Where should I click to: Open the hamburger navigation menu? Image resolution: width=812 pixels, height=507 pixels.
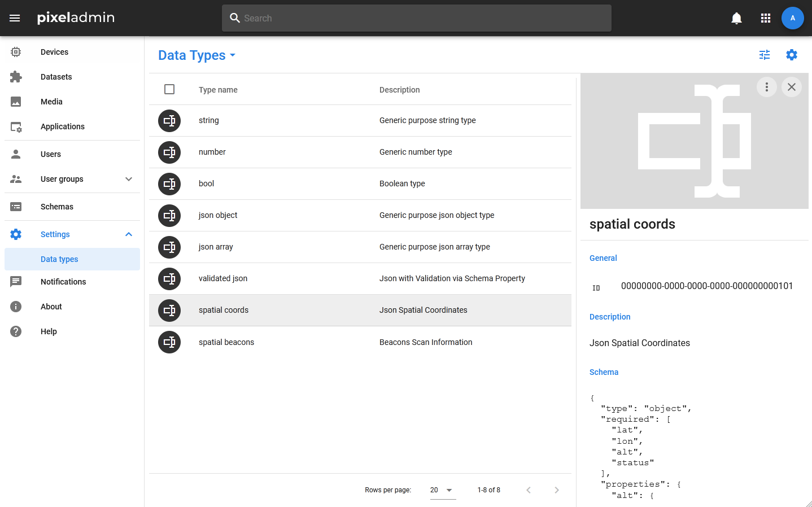point(15,18)
